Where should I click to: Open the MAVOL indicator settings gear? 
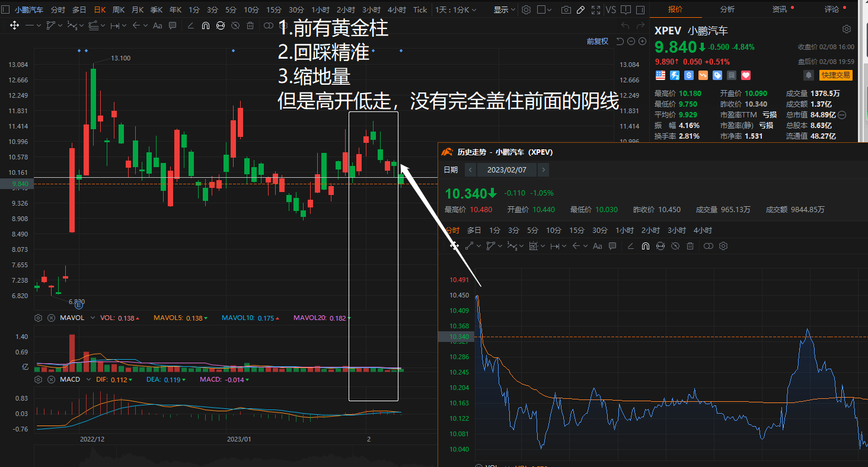[x=39, y=318]
